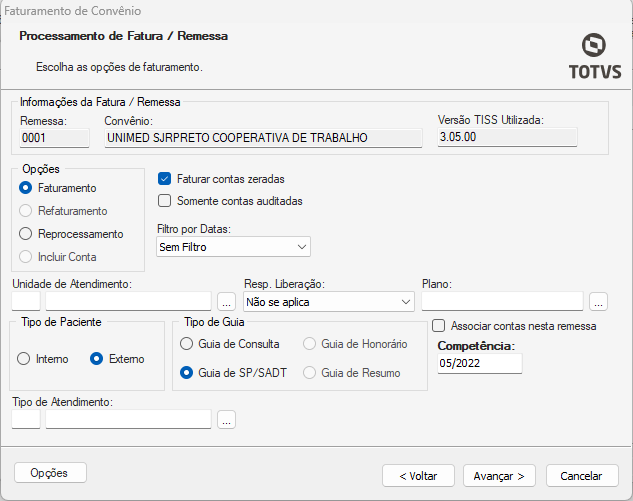
Task: Click the Competência date field
Action: 480,363
